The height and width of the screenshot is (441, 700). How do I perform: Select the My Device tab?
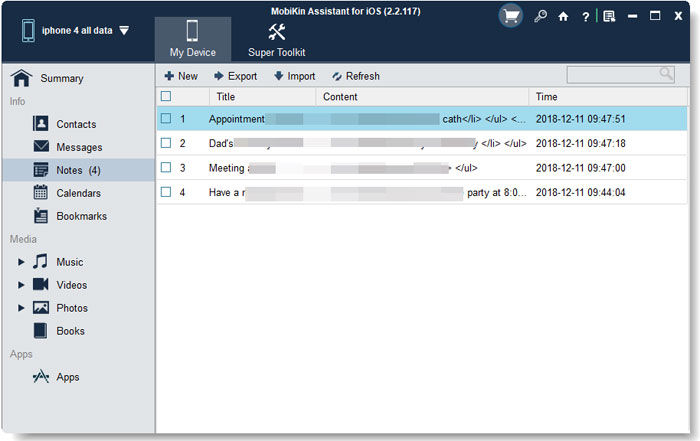pos(192,38)
